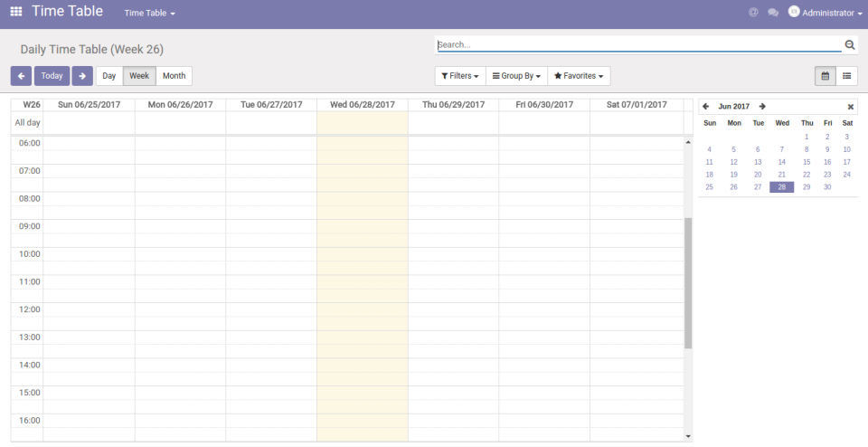Select June 24 in mini calendar
868x447 pixels.
(846, 175)
